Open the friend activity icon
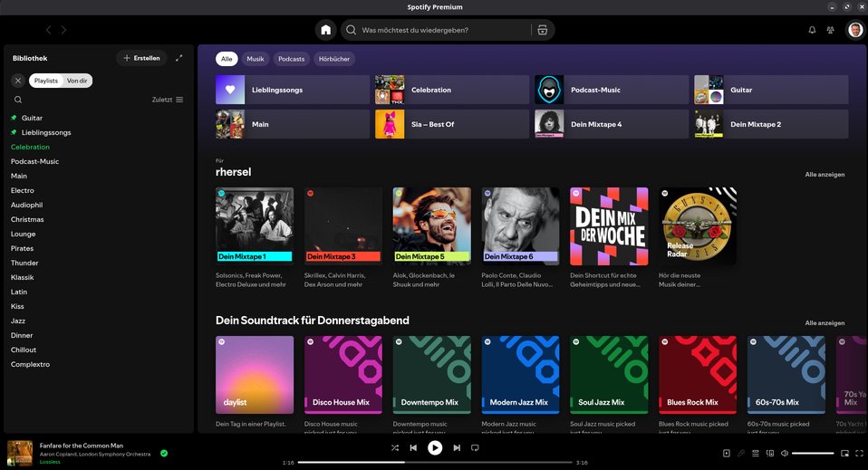 (830, 30)
